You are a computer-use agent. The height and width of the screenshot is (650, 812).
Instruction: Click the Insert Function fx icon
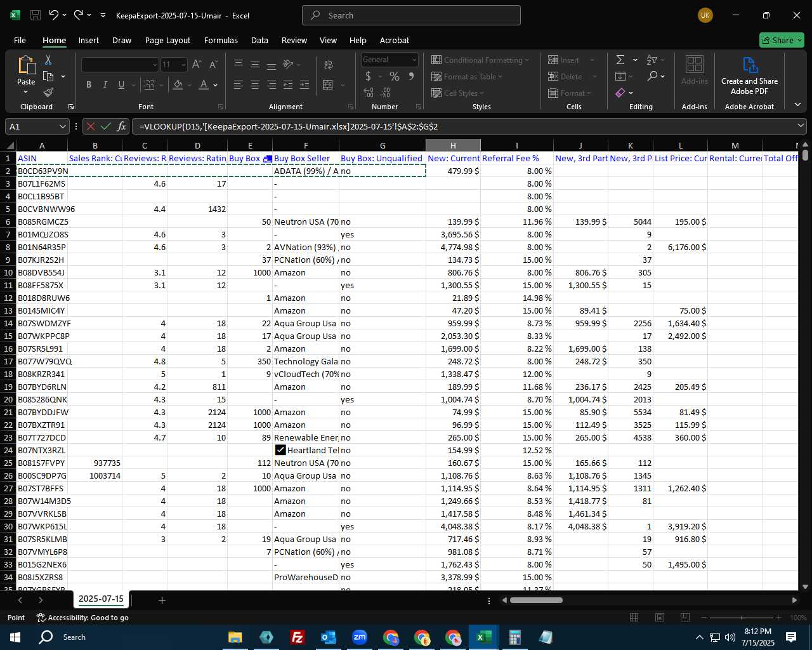122,126
